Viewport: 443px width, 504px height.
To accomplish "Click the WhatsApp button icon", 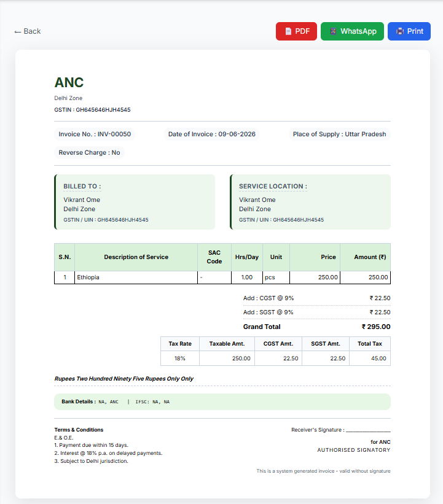I will click(x=333, y=31).
